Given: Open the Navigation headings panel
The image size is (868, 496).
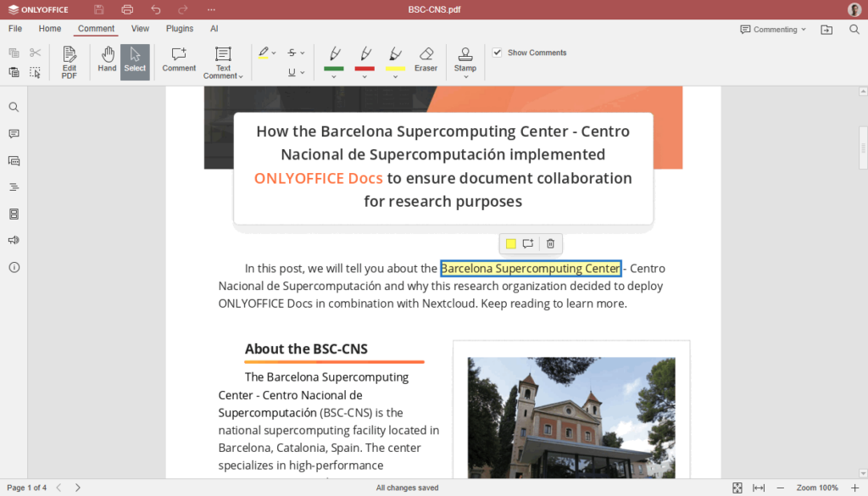Looking at the screenshot, I should 14,187.
